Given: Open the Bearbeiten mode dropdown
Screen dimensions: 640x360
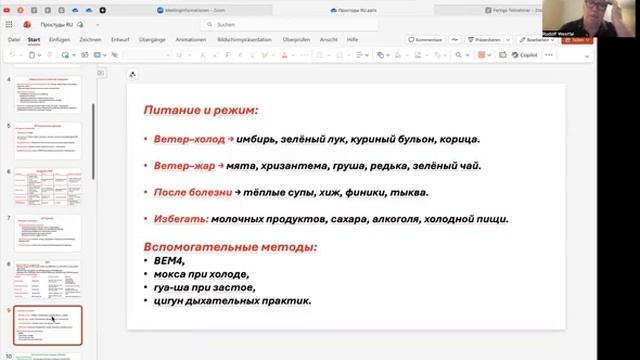Looking at the screenshot, I should click(x=537, y=40).
